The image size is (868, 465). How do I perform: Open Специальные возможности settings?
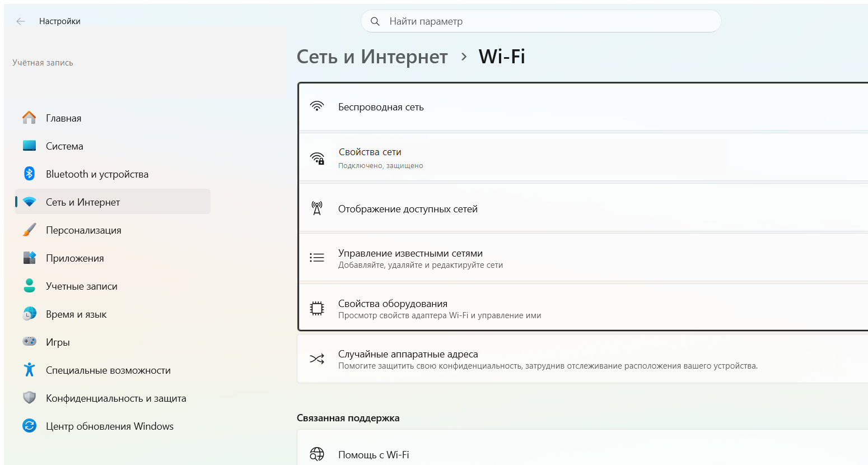113,370
